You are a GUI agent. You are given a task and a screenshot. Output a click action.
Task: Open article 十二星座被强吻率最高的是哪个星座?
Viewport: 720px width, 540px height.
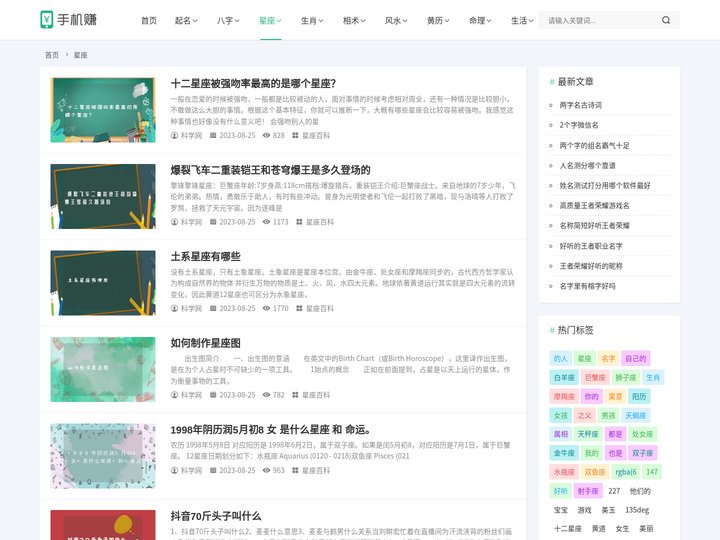253,84
